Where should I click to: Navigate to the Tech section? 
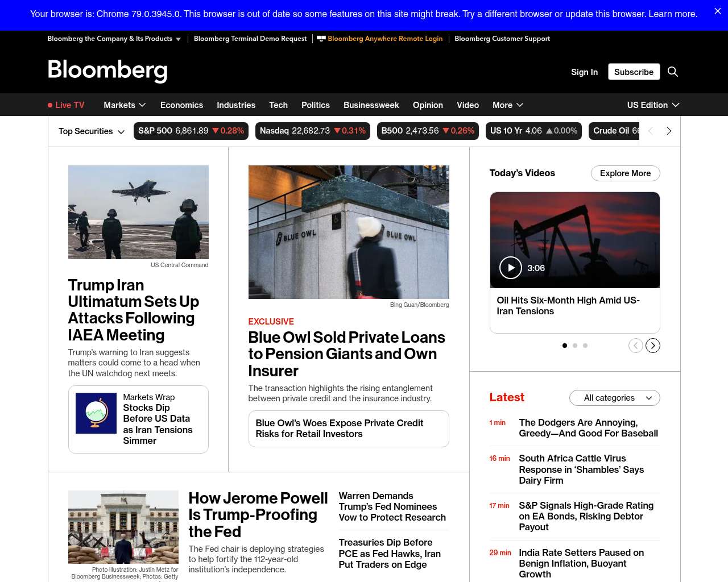coord(278,105)
